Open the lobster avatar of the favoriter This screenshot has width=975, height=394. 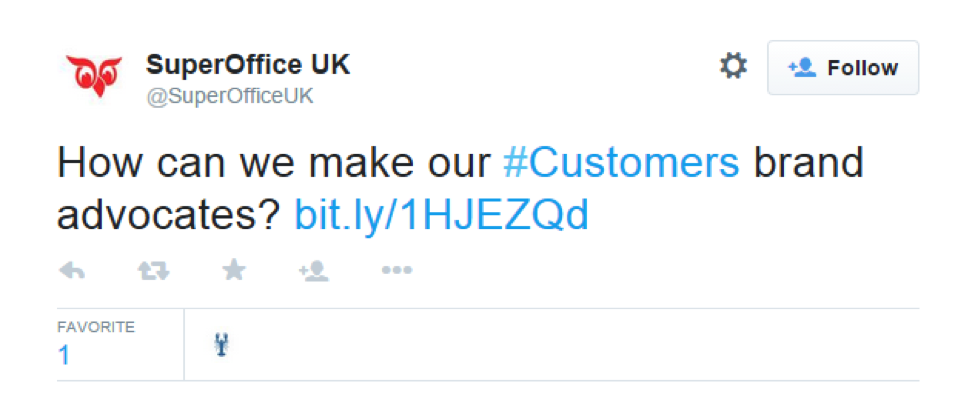point(221,345)
